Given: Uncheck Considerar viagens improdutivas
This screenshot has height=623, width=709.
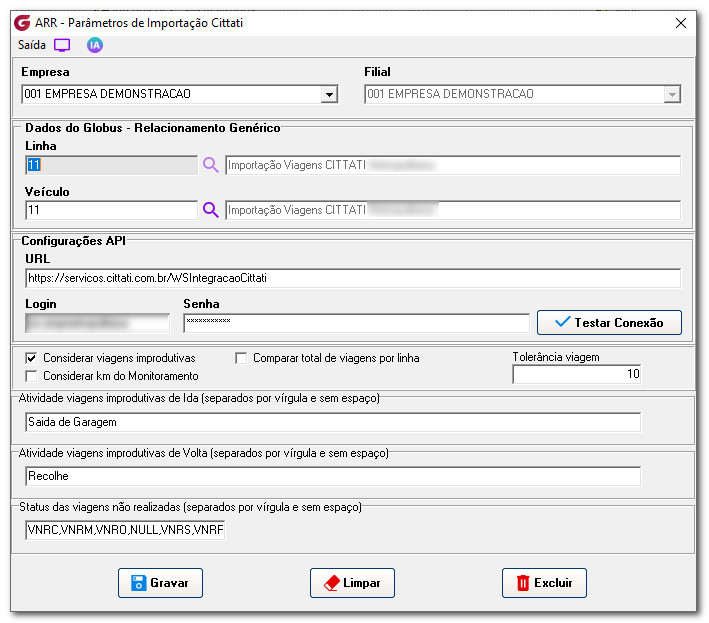Looking at the screenshot, I should [31, 359].
